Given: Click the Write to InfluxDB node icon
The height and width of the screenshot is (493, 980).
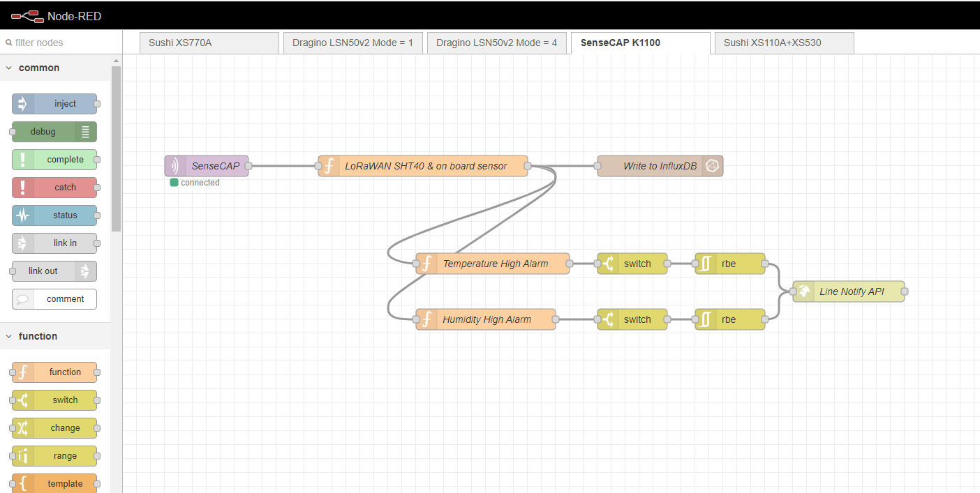Looking at the screenshot, I should tap(713, 166).
